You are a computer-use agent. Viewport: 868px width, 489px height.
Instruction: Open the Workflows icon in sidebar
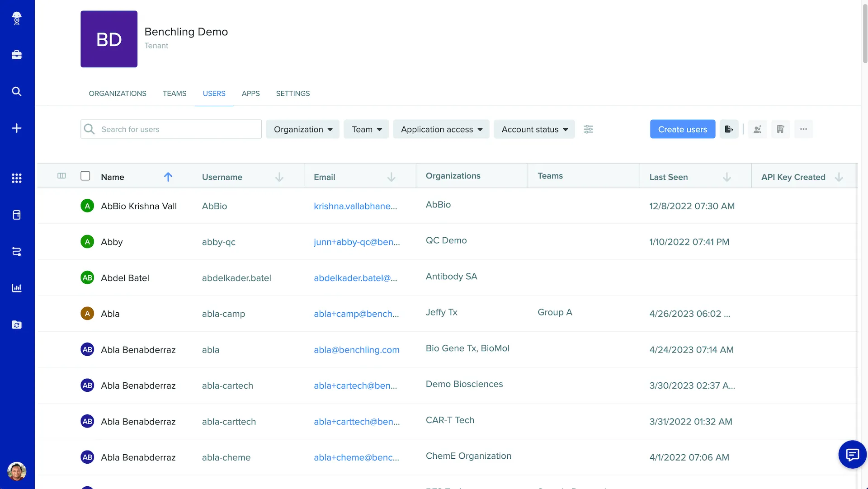point(17,251)
